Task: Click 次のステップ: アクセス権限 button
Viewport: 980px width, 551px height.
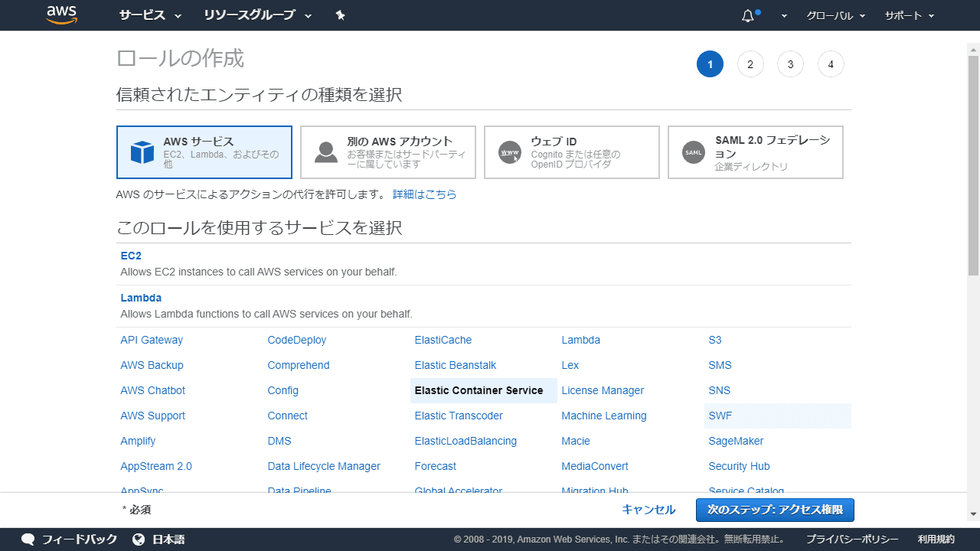Action: [775, 510]
